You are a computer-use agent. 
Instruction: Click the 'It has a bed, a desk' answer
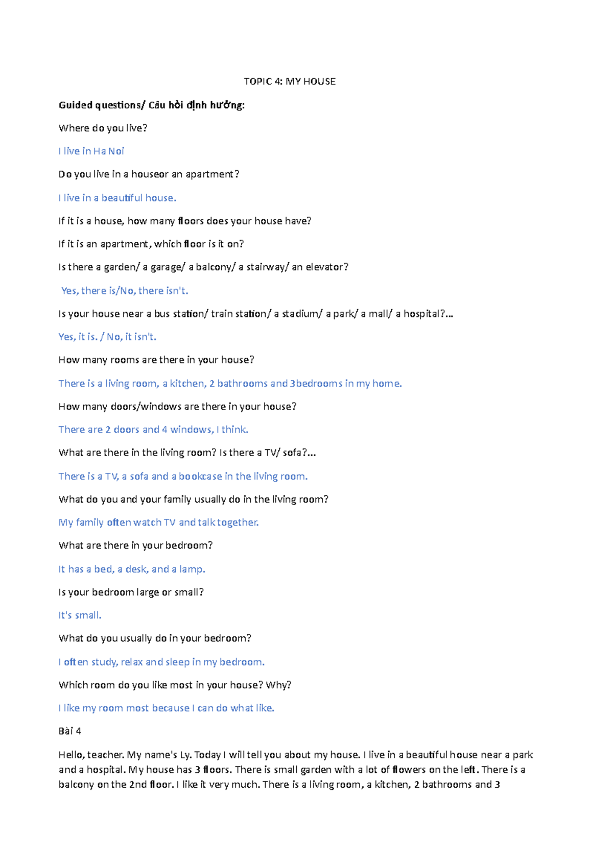click(132, 569)
